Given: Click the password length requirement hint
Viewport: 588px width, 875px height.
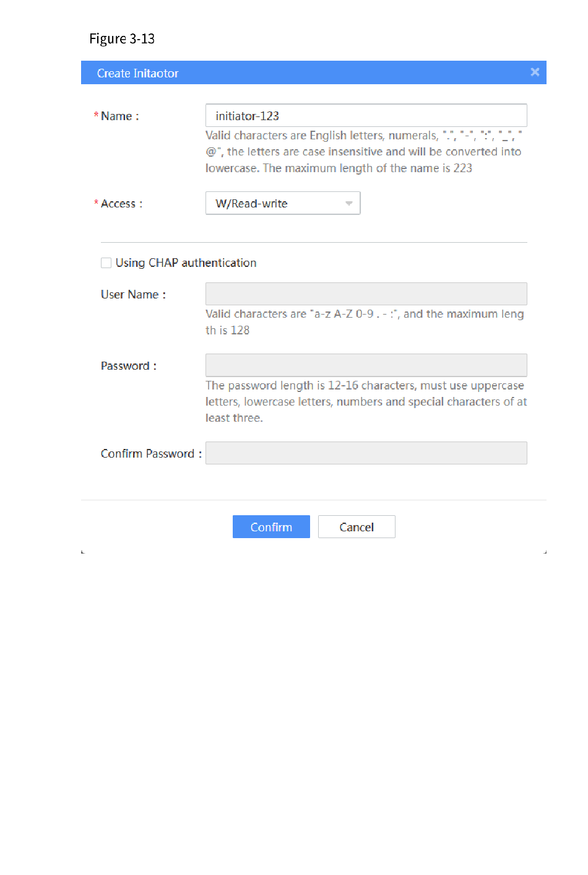Looking at the screenshot, I should (366, 402).
